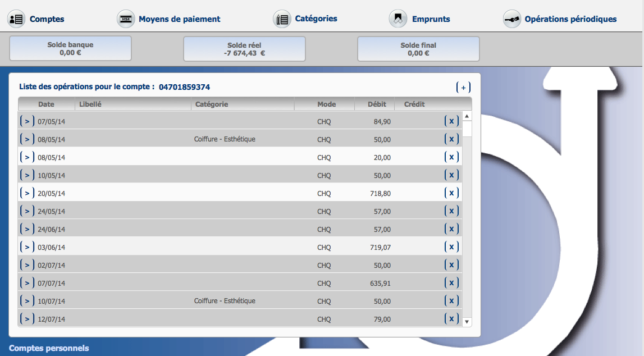The width and height of the screenshot is (644, 356).
Task: Open the Catégories list icon
Action: point(282,19)
